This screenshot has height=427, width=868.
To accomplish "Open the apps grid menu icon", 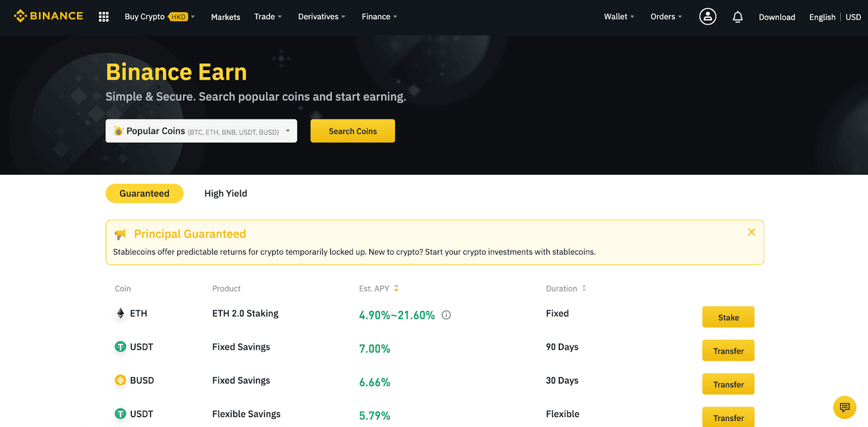I will 104,17.
